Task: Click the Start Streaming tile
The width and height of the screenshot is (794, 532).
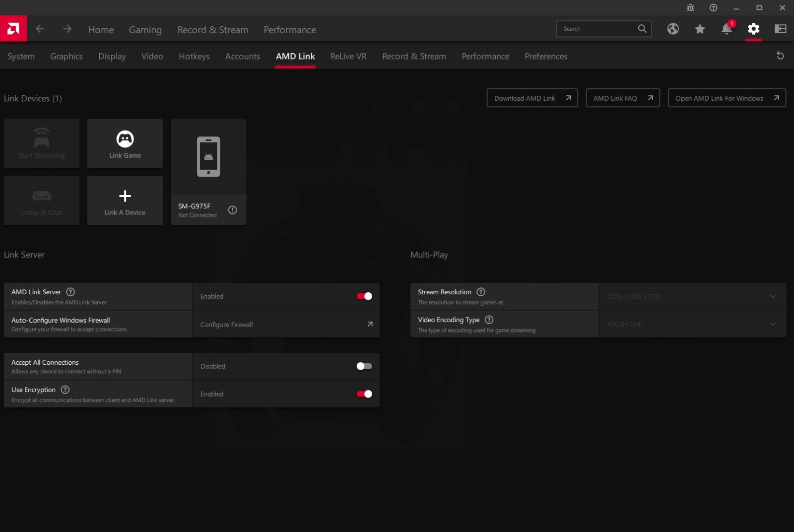Action: point(42,143)
